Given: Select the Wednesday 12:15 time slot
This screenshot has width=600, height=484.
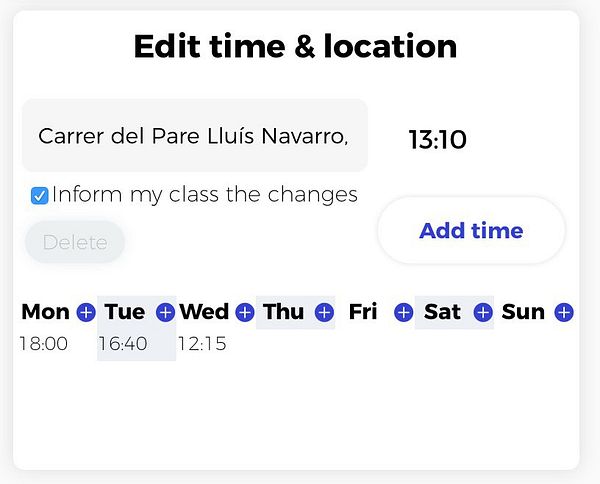Looking at the screenshot, I should click(202, 344).
